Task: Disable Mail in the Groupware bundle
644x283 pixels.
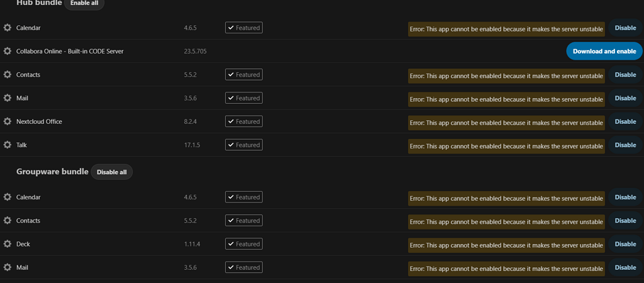Action: tap(625, 267)
